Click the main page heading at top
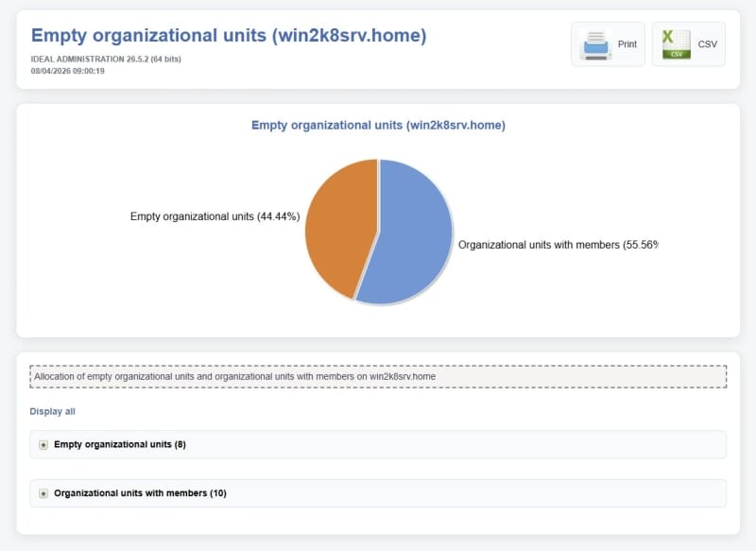Image resolution: width=756 pixels, height=551 pixels. (x=229, y=36)
